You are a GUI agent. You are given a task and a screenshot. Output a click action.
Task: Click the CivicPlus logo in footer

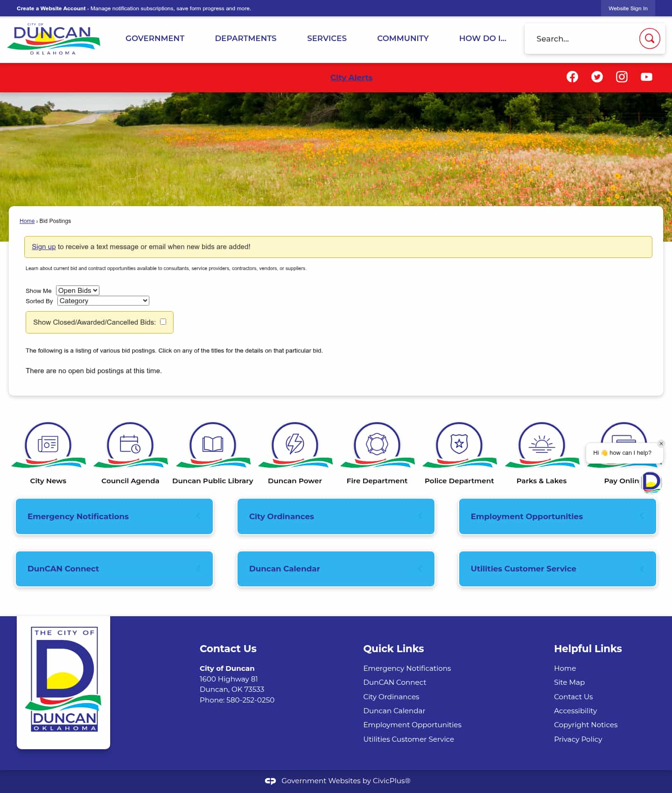click(271, 781)
